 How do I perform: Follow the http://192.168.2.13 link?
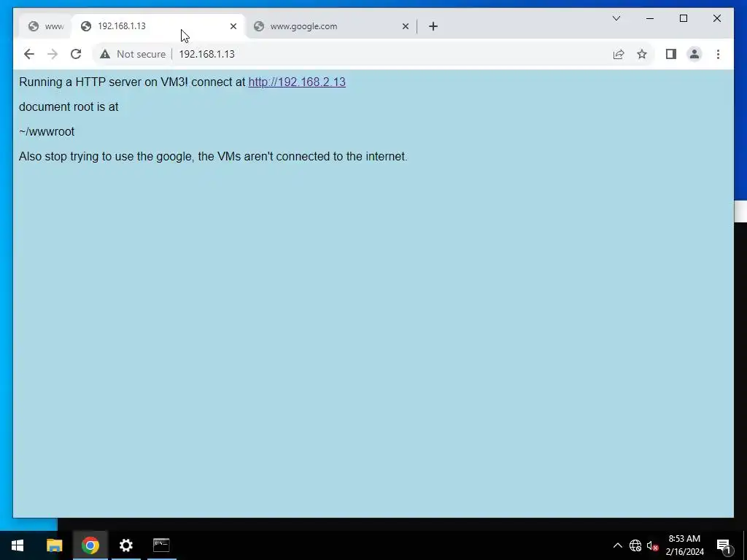point(297,82)
